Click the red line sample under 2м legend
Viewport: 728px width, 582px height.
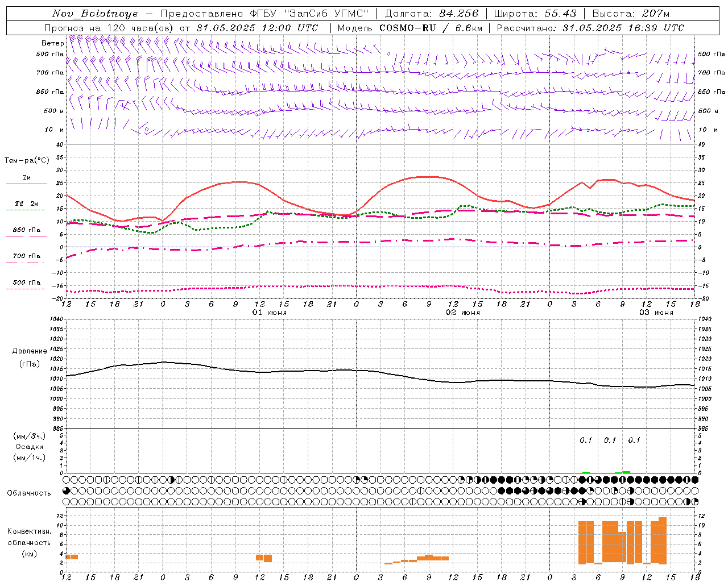tap(26, 184)
